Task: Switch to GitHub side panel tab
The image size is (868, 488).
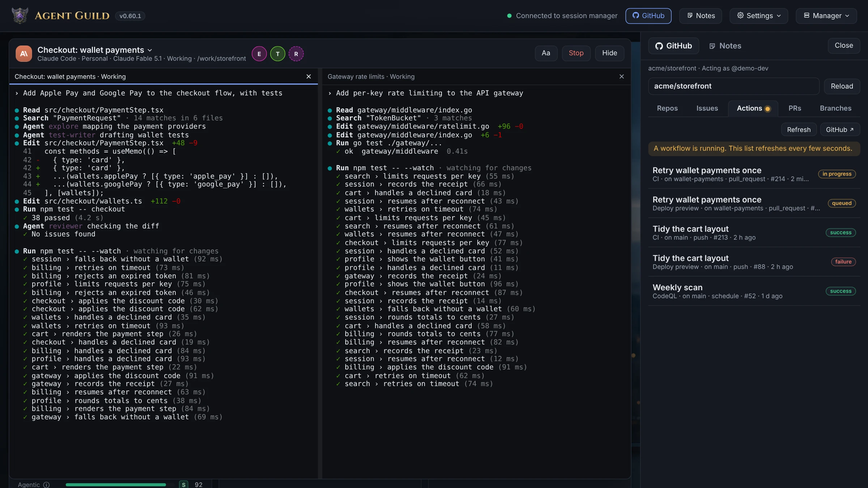Action: (673, 46)
